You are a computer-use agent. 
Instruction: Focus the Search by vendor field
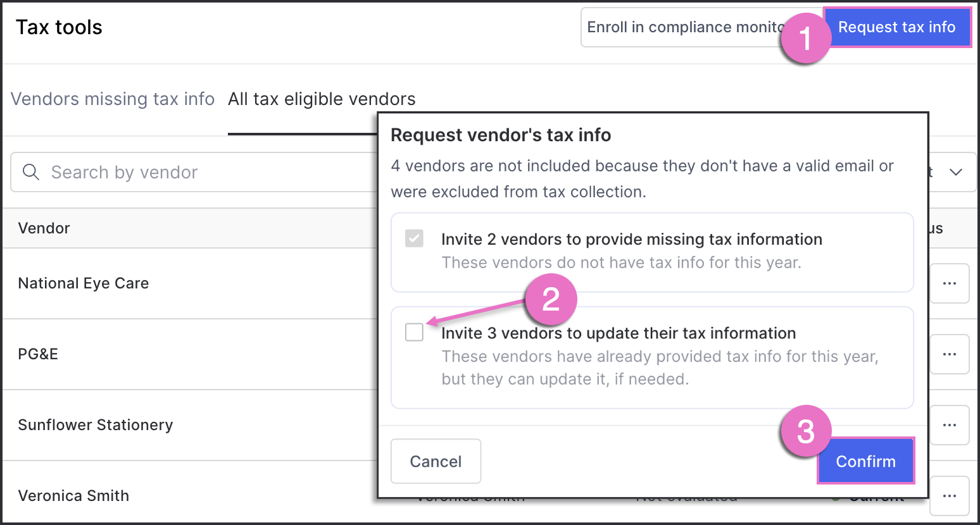click(194, 172)
